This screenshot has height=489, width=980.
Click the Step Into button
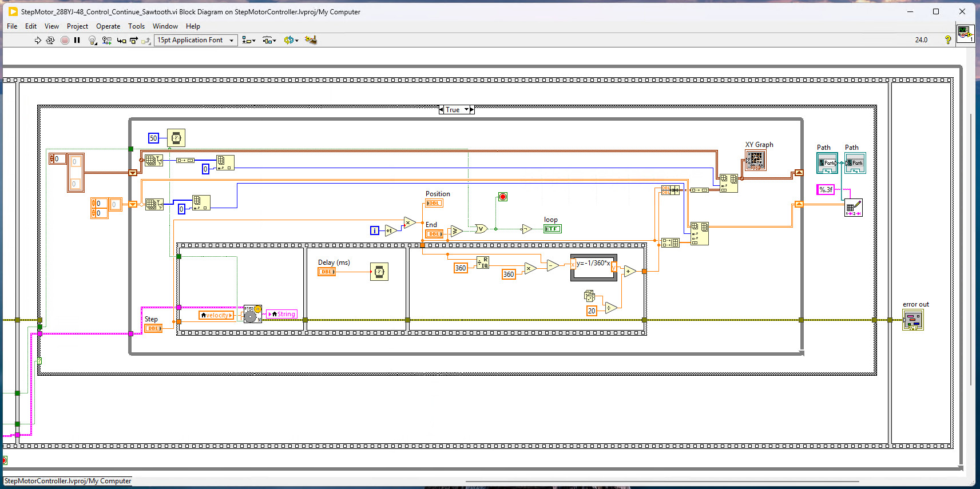[121, 40]
